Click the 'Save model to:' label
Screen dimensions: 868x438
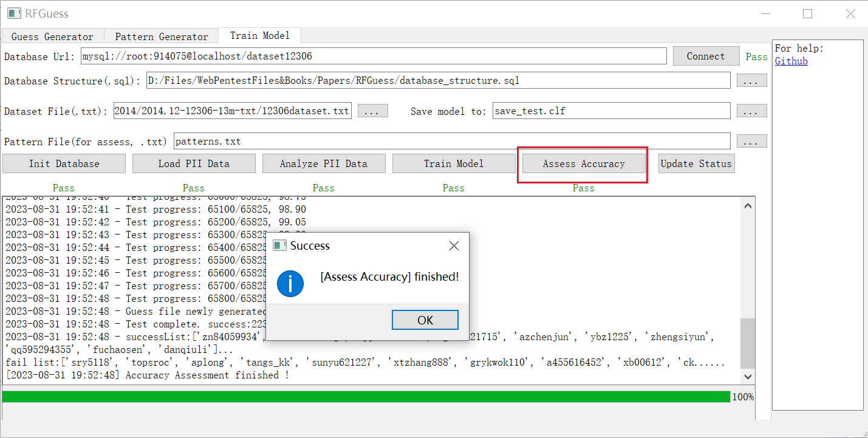point(449,111)
